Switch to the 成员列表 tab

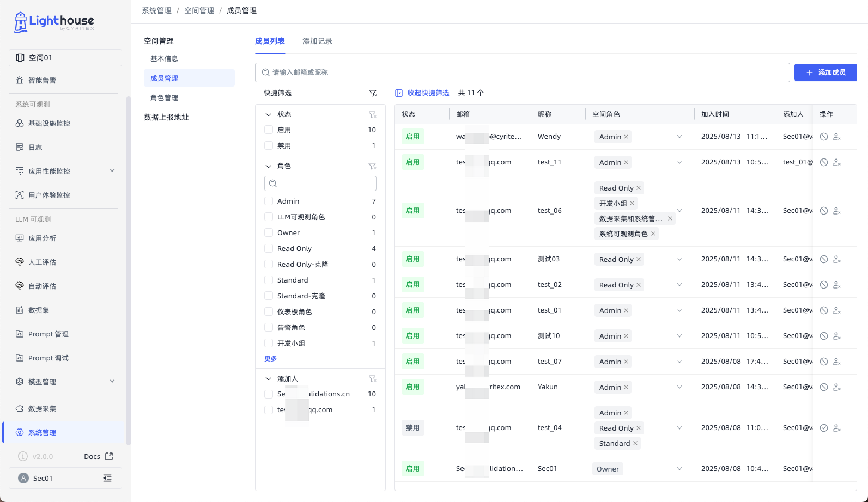click(270, 41)
